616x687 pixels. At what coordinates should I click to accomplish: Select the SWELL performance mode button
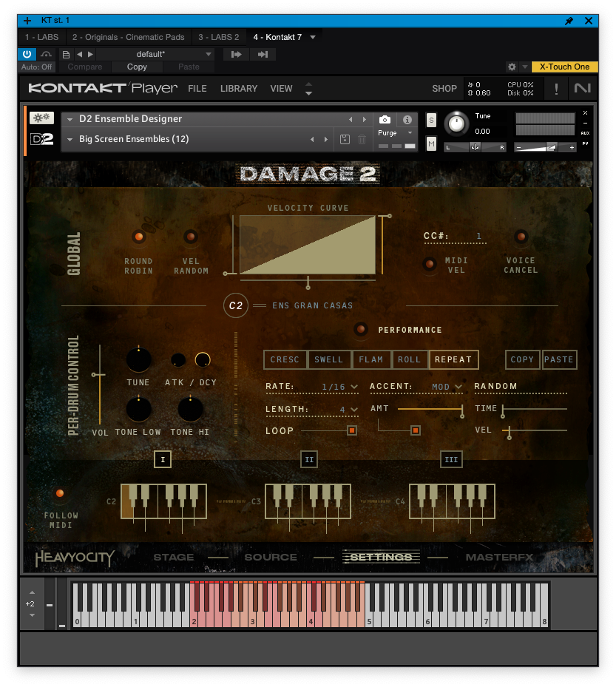328,359
